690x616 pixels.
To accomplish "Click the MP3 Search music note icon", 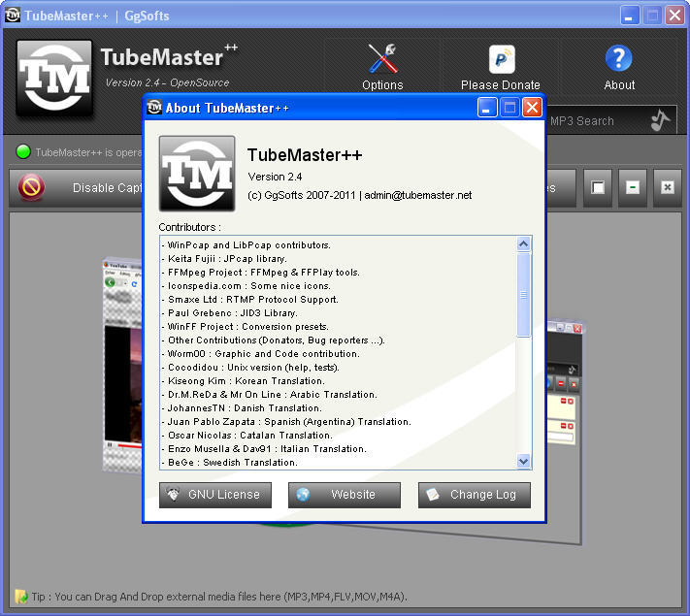I will [x=660, y=120].
